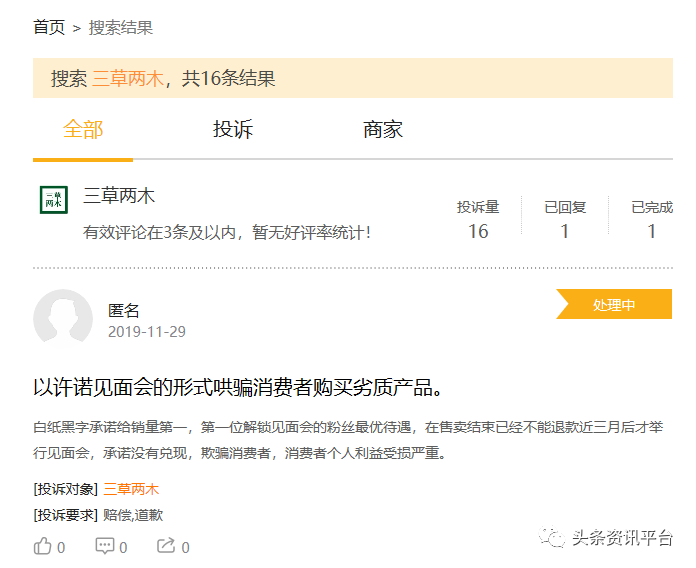Open comments via speech bubble icon
Screen dimensions: 696x568
click(105, 546)
